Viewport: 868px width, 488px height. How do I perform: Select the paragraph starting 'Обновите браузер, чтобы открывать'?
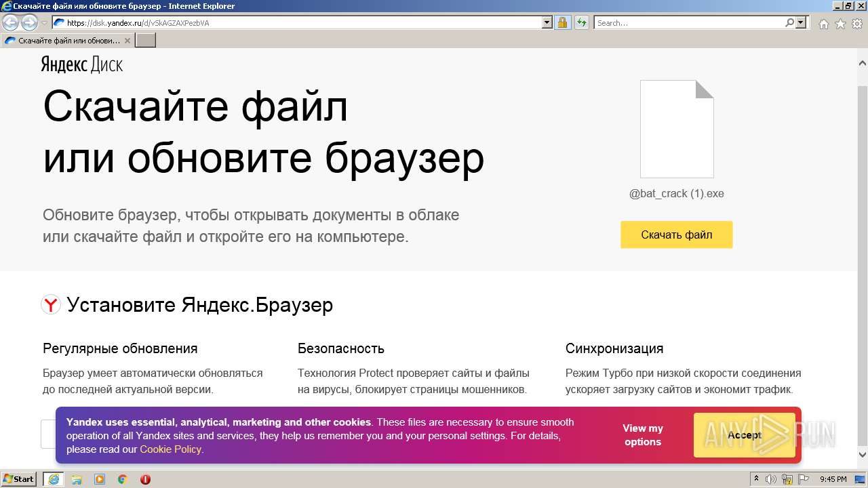click(251, 226)
